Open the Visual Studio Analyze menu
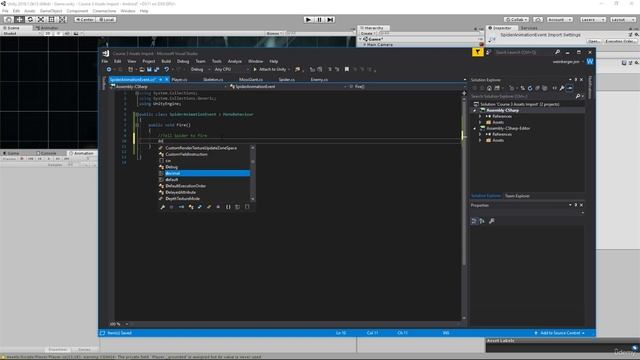This screenshot has width=640, height=360. click(x=235, y=61)
